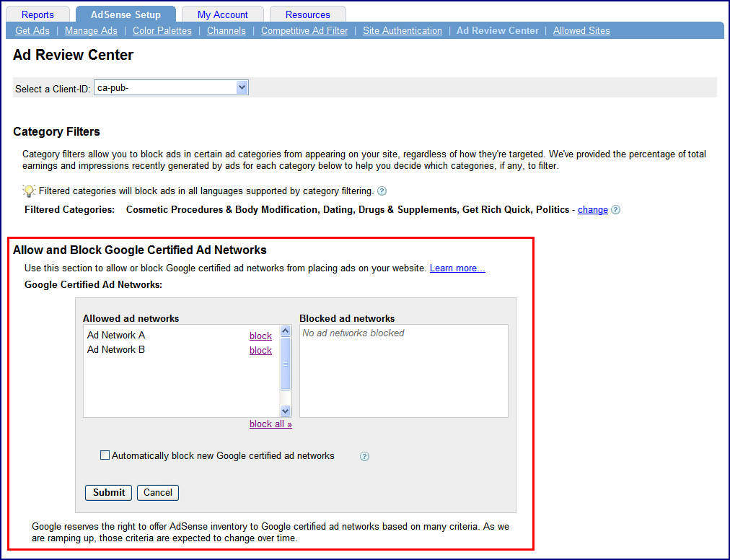Viewport: 730px width, 560px height.
Task: Click help icon next to auto-block option
Action: (x=364, y=457)
